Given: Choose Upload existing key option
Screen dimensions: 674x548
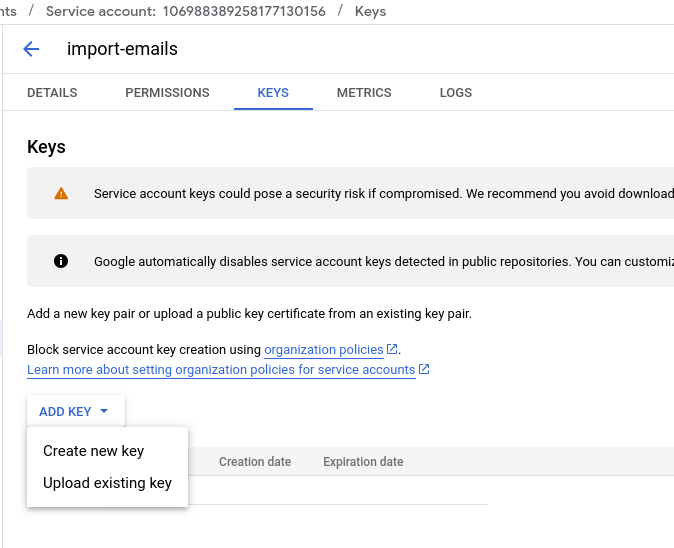Looking at the screenshot, I should (107, 483).
